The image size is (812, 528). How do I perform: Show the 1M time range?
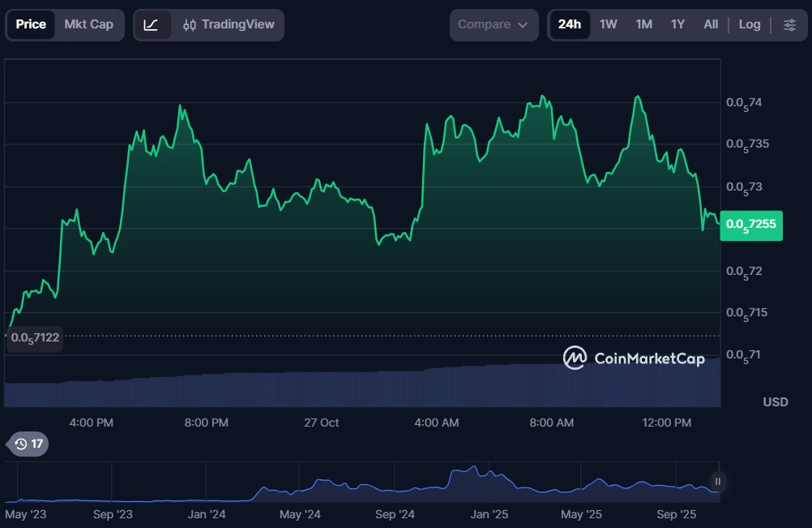[643, 24]
